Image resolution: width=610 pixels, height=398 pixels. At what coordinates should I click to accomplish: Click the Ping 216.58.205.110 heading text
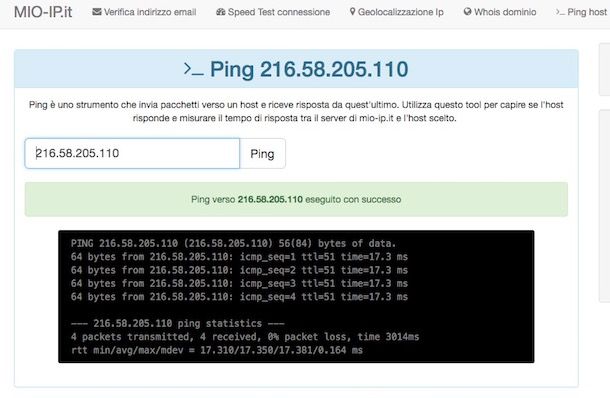click(309, 69)
